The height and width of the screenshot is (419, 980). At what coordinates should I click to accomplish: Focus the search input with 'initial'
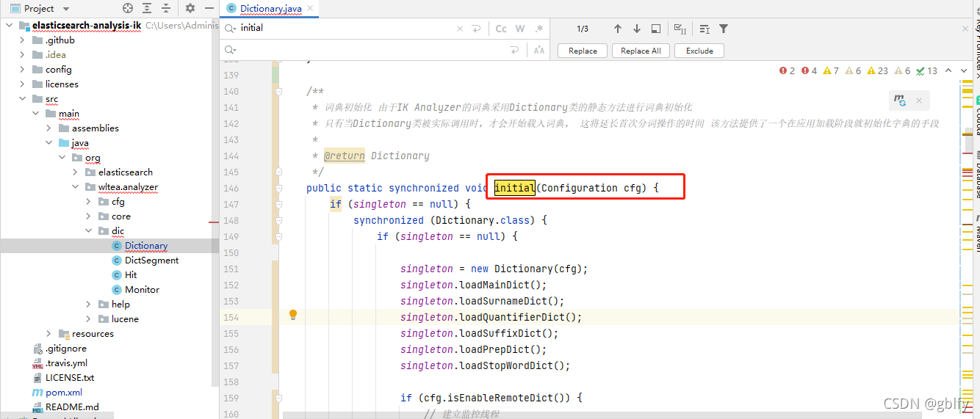point(345,28)
